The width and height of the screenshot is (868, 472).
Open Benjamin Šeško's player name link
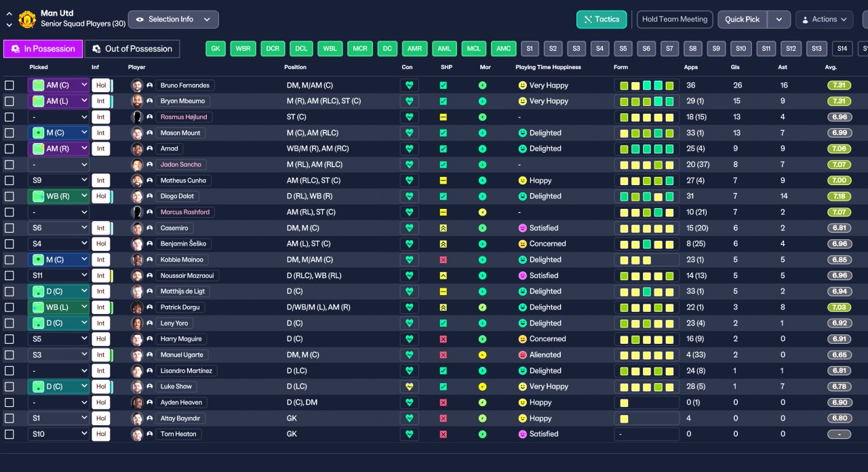[184, 244]
